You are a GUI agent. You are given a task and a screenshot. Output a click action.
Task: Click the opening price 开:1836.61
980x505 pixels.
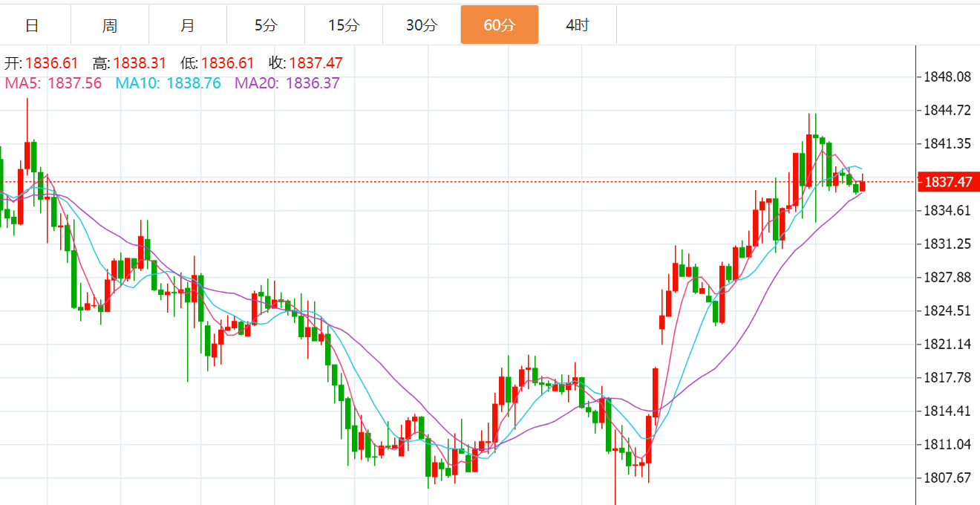click(x=41, y=64)
